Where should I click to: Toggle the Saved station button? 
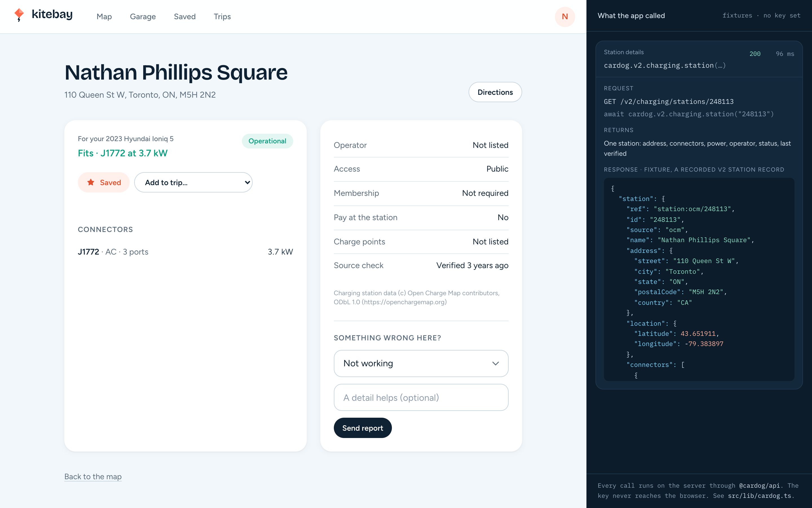pyautogui.click(x=104, y=182)
